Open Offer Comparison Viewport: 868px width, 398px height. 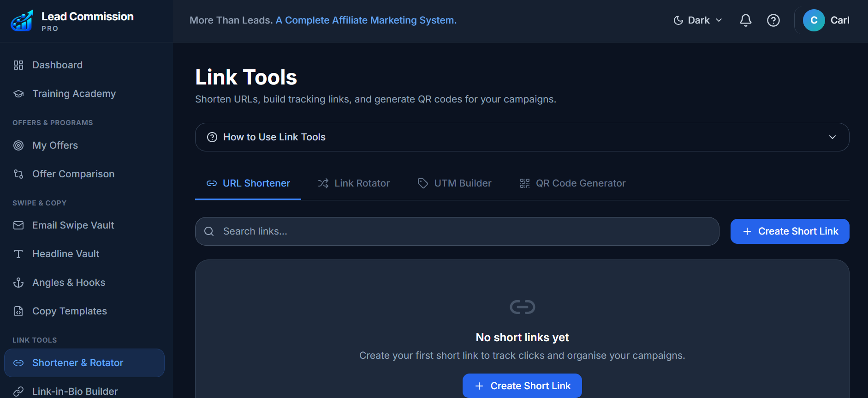click(84, 174)
